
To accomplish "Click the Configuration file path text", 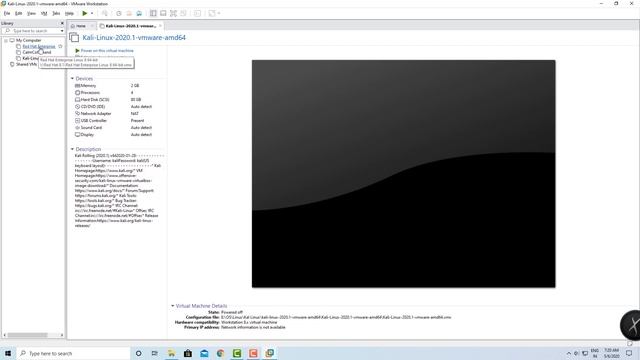I will 336,317.
